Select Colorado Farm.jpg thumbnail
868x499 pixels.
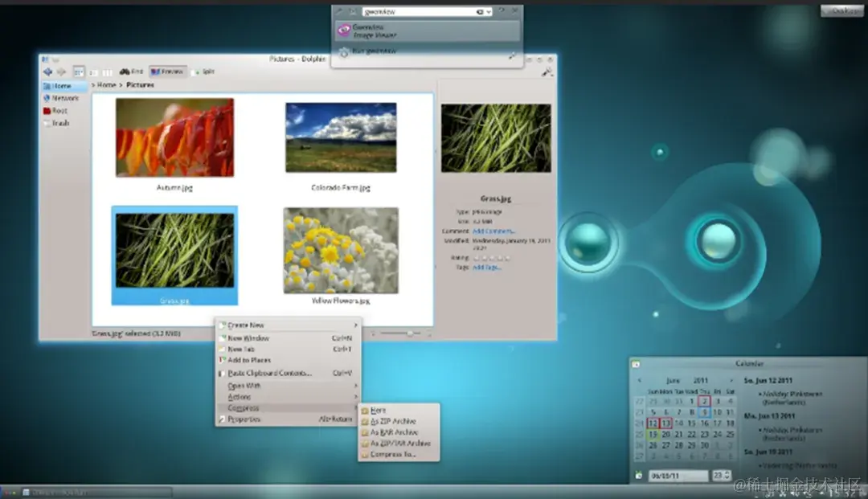click(x=341, y=137)
